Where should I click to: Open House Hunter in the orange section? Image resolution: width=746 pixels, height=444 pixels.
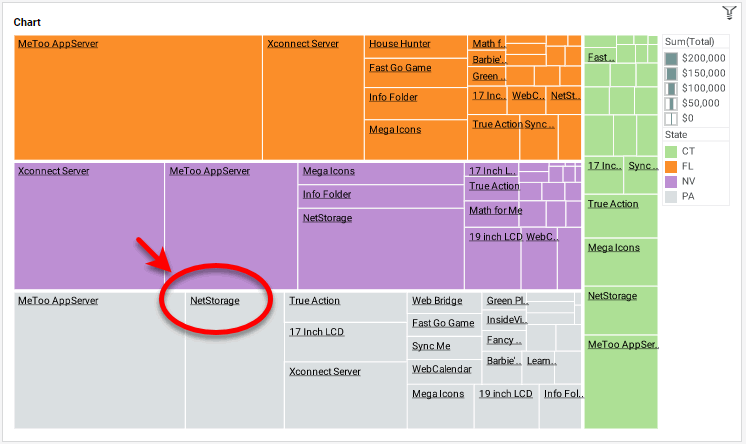click(x=400, y=44)
